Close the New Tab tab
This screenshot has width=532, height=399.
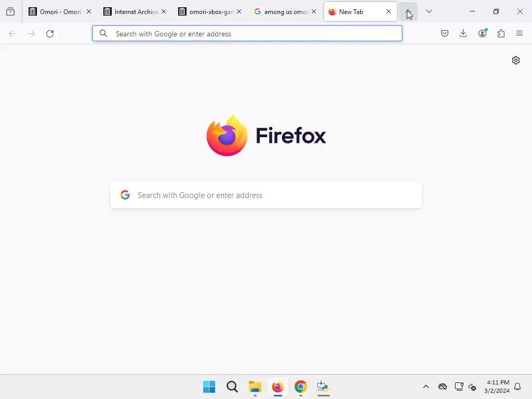389,11
